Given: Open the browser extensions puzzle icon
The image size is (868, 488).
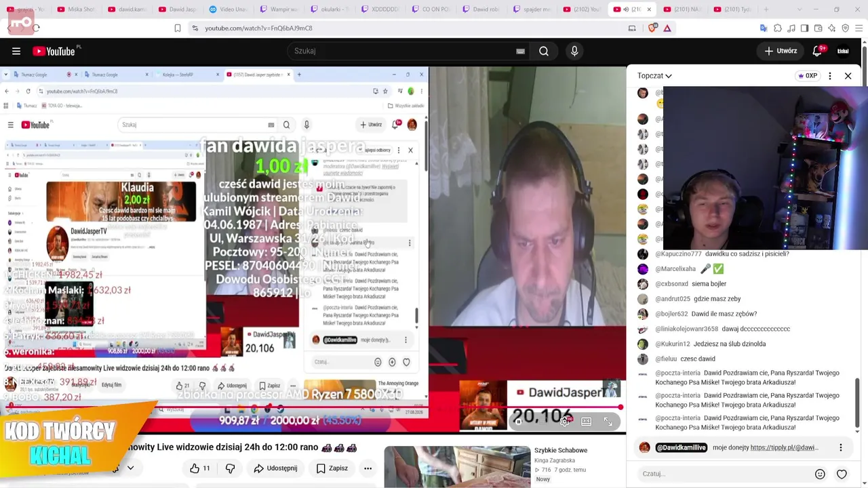Looking at the screenshot, I should point(778,28).
